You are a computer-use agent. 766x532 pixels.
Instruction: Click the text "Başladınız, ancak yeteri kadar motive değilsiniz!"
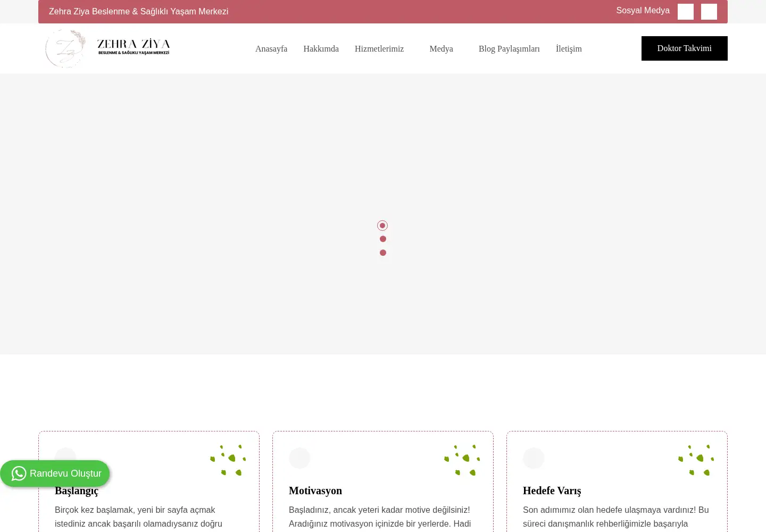[379, 510]
